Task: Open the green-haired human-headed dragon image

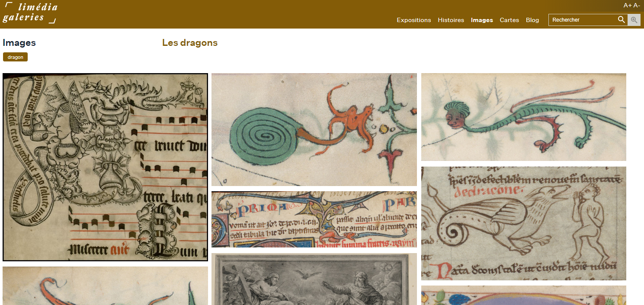Action: click(524, 117)
